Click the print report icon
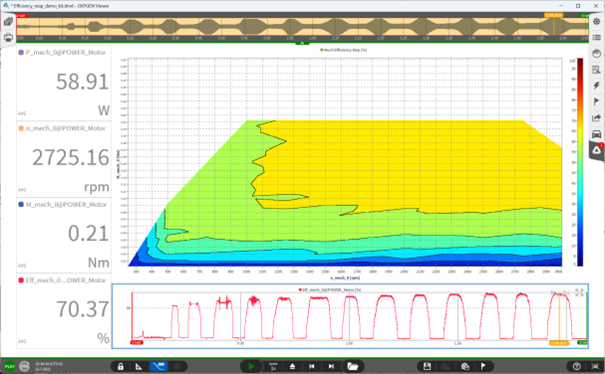Screen dimensions: 605x374 [8, 37]
